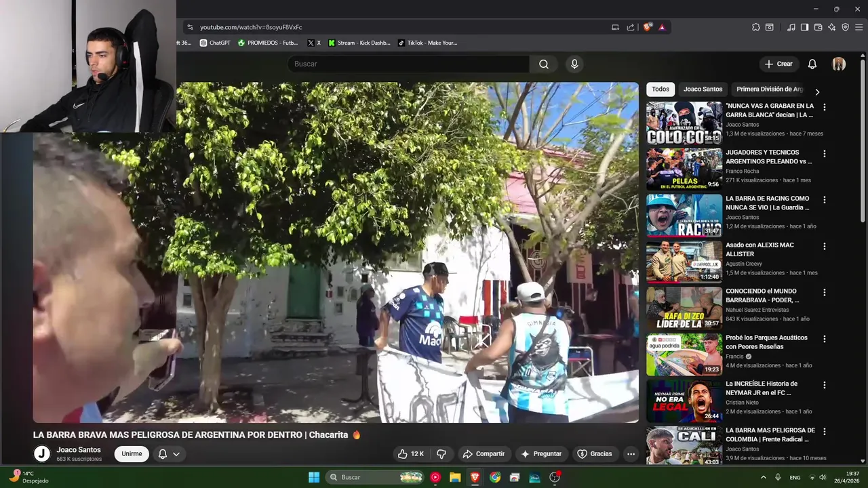This screenshot has width=868, height=488.
Task: Open the Probé los Parques Acuáticos video thumbnail
Action: pyautogui.click(x=684, y=354)
